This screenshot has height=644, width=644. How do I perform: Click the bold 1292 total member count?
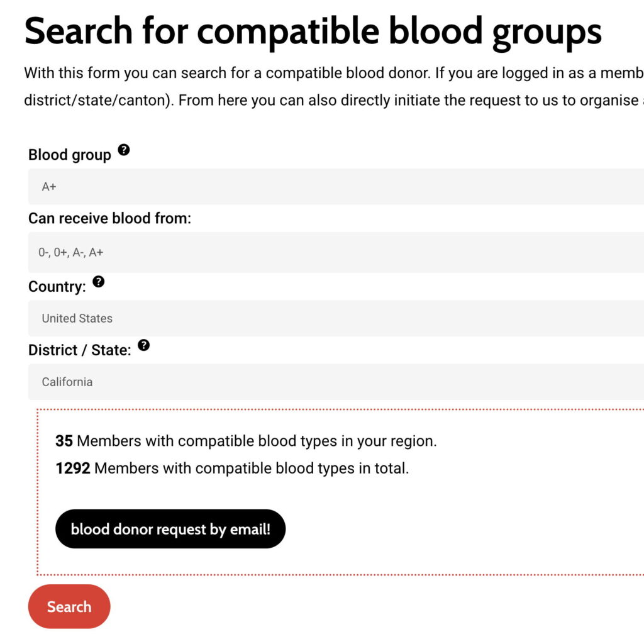pos(73,469)
